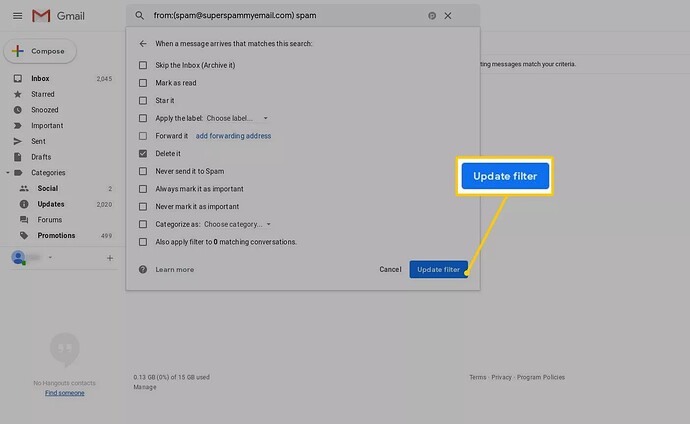Click the help question mark icon
The image size is (690, 424).
click(143, 269)
